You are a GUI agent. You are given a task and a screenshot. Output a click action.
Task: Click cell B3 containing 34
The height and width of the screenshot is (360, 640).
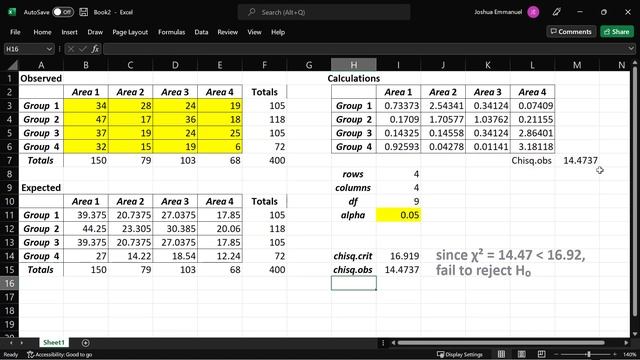(x=86, y=106)
